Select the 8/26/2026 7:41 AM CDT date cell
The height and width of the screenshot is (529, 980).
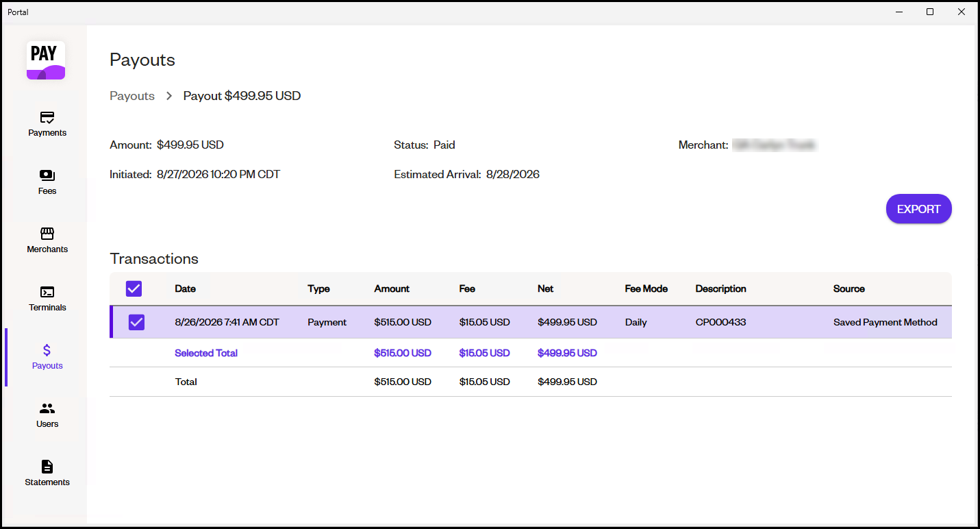(x=227, y=322)
